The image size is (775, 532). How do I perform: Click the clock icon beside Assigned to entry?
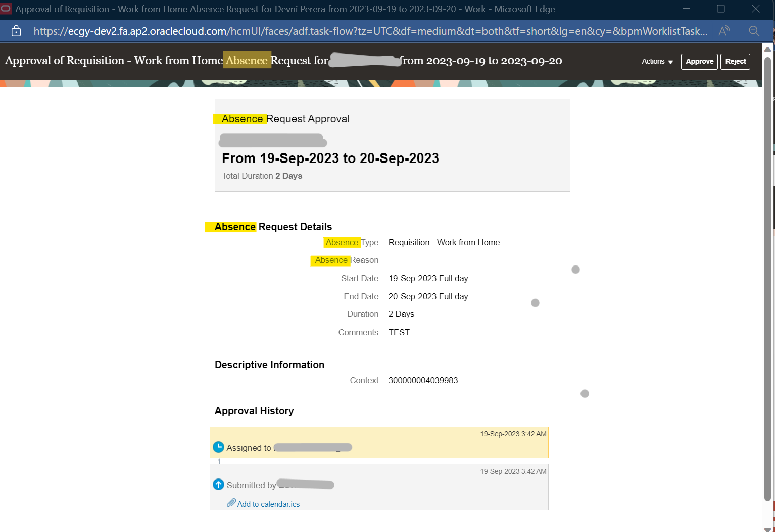pos(218,447)
